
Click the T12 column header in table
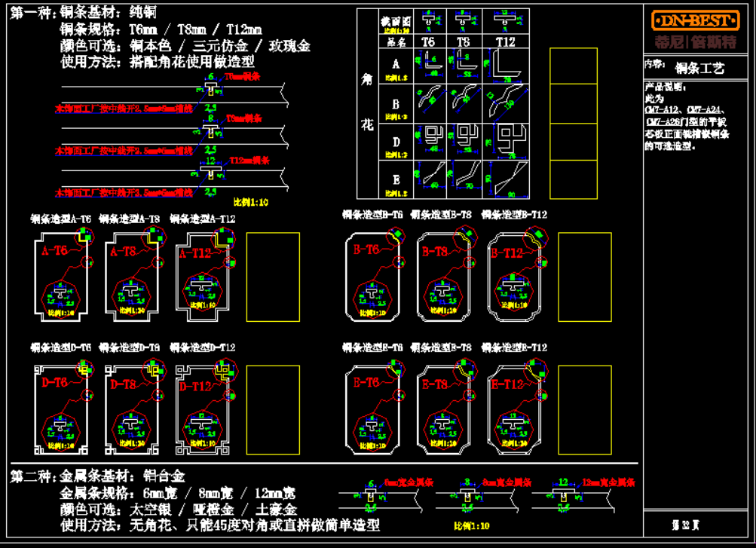tap(505, 43)
